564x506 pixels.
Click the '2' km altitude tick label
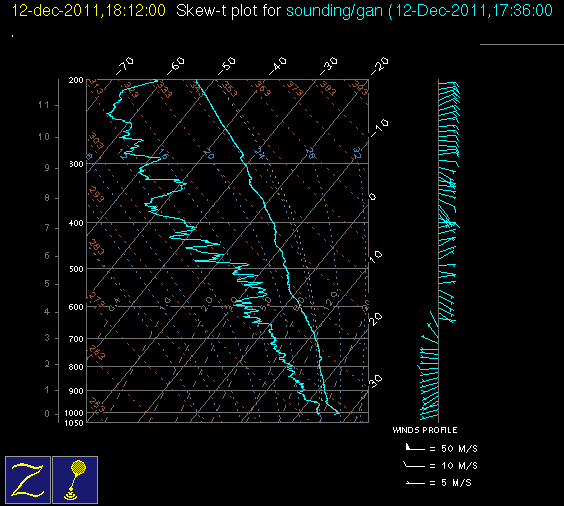point(47,364)
